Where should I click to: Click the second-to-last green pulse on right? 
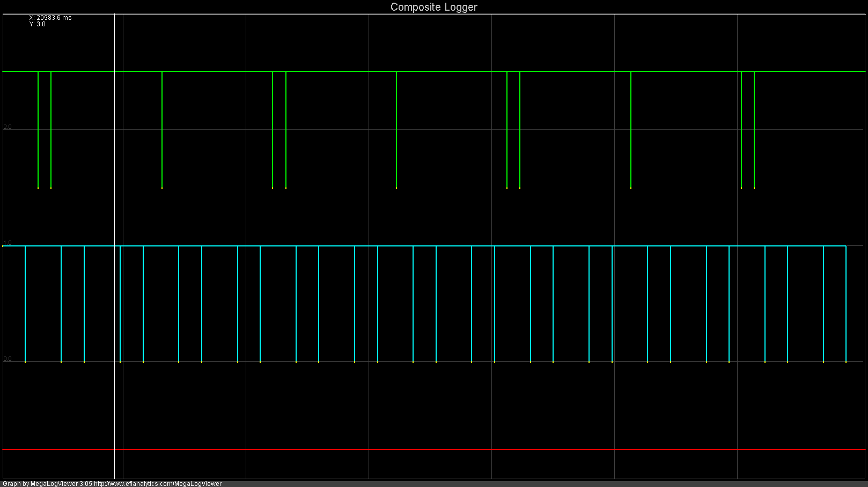pos(741,129)
